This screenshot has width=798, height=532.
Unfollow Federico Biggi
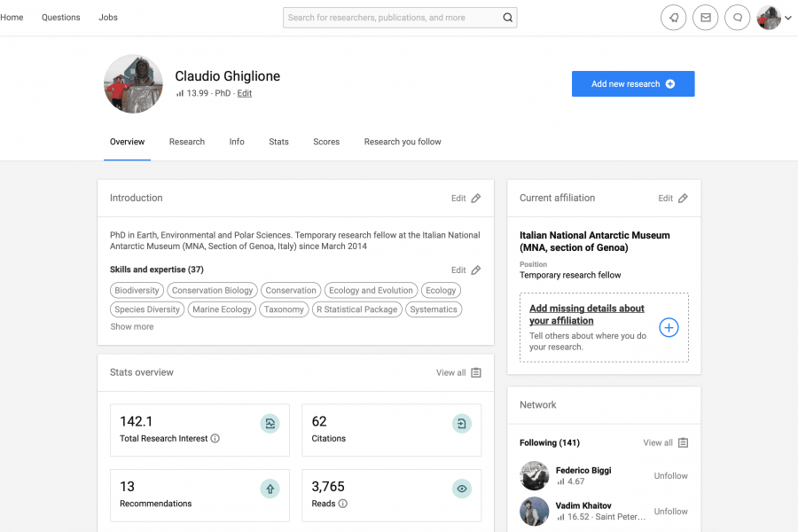click(670, 476)
